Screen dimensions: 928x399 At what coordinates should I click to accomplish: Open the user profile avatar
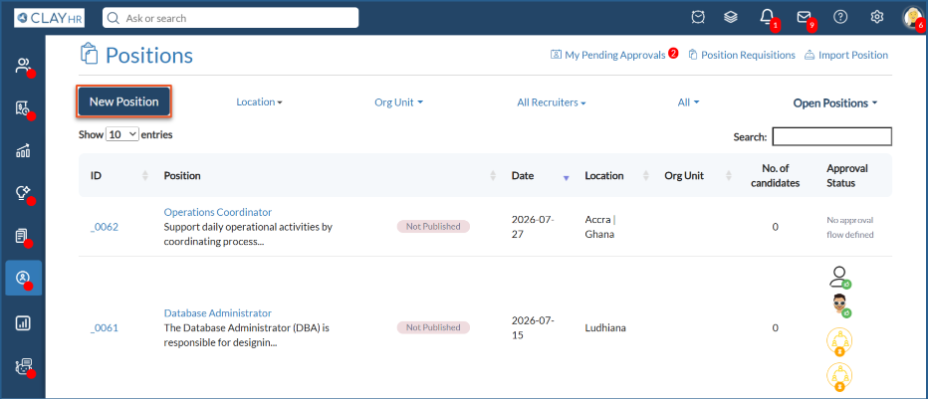tap(912, 17)
